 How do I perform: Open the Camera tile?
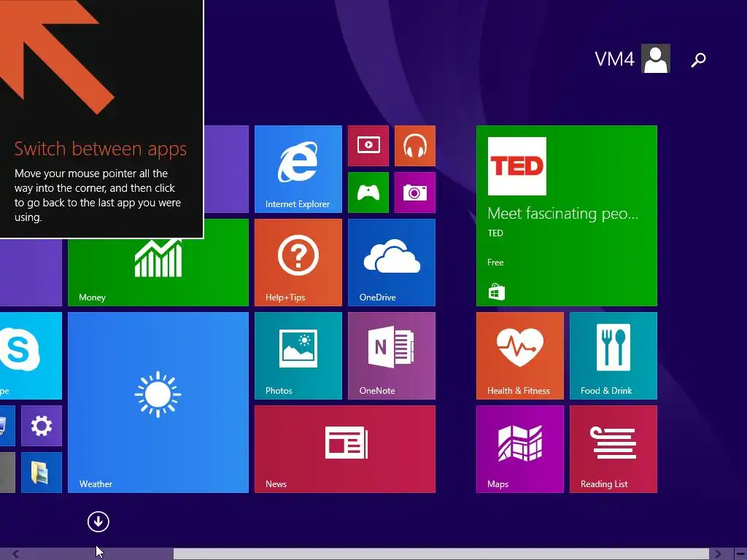[415, 192]
